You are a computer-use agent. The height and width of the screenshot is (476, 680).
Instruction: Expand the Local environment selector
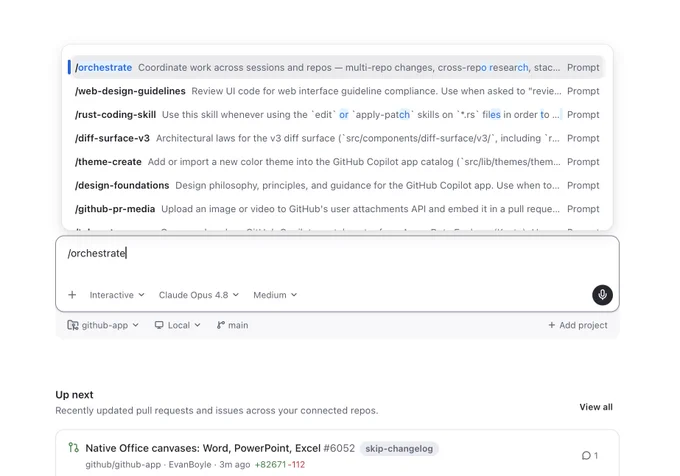click(x=177, y=325)
